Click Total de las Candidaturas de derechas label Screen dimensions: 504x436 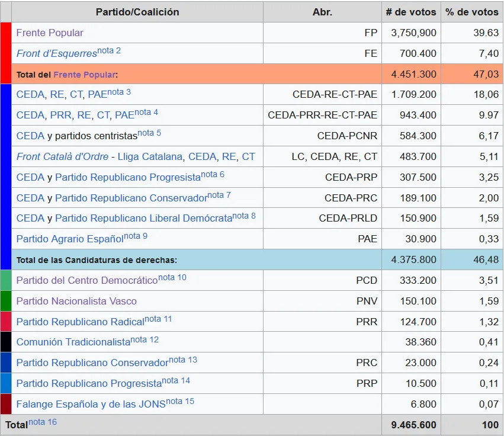[x=97, y=260]
